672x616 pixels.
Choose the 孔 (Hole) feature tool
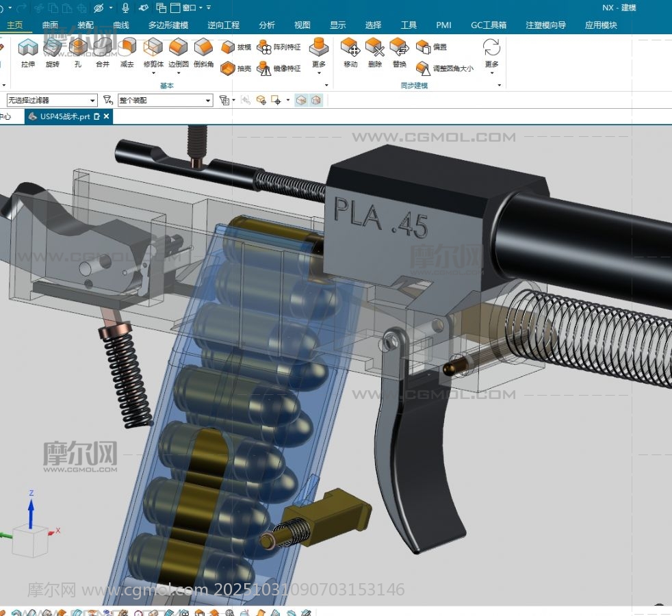[x=77, y=53]
